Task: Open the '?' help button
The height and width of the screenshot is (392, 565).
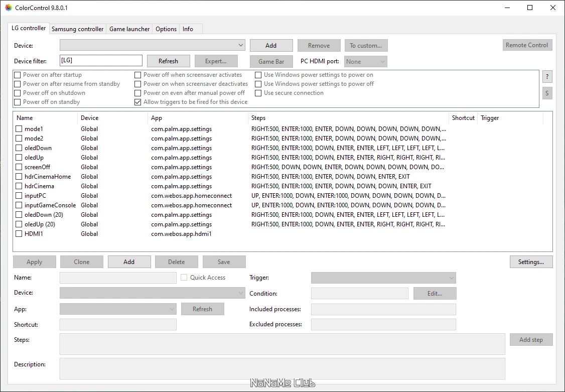Action: pos(547,76)
